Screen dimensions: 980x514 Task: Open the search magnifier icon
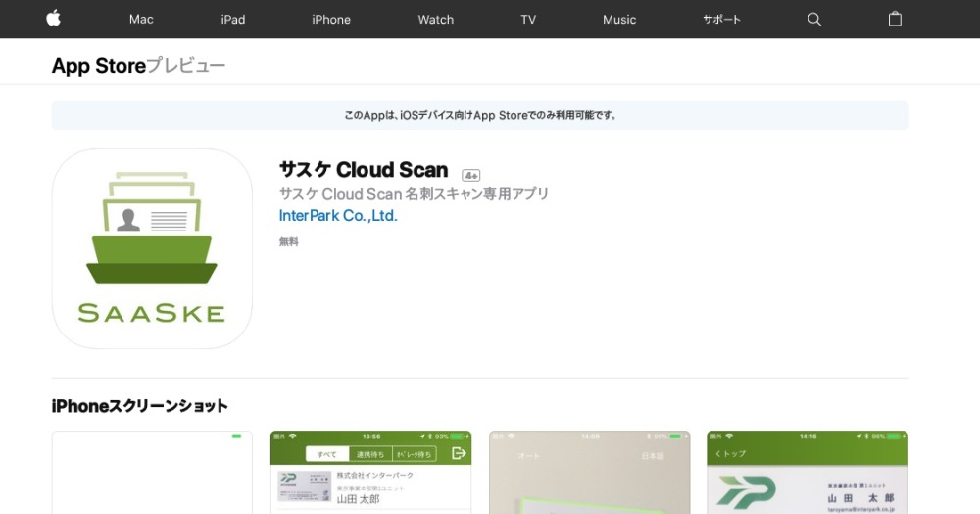pyautogui.click(x=813, y=20)
